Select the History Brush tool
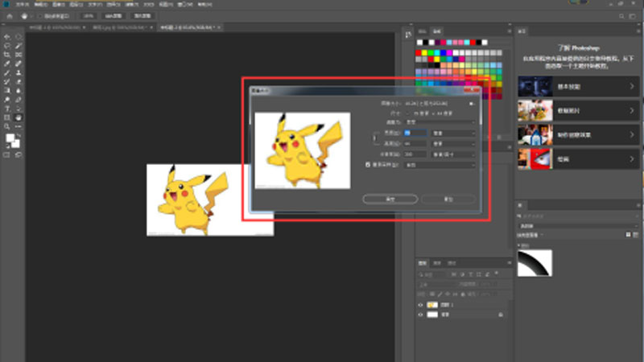The image size is (644, 362). [7, 82]
